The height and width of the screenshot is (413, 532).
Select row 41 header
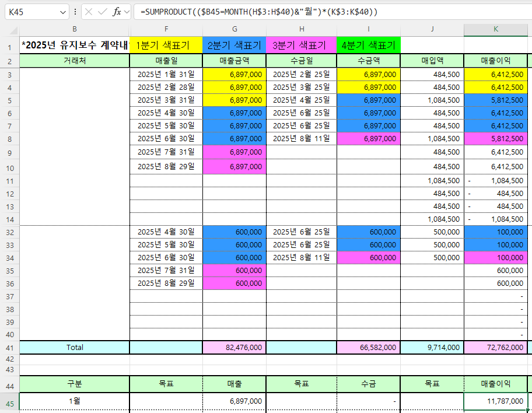(9, 348)
